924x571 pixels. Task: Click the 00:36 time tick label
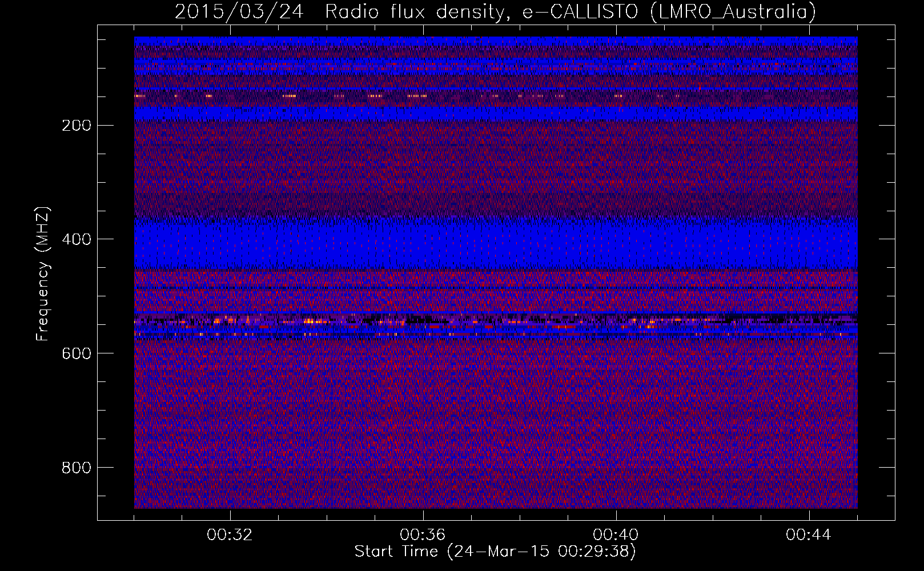[423, 535]
